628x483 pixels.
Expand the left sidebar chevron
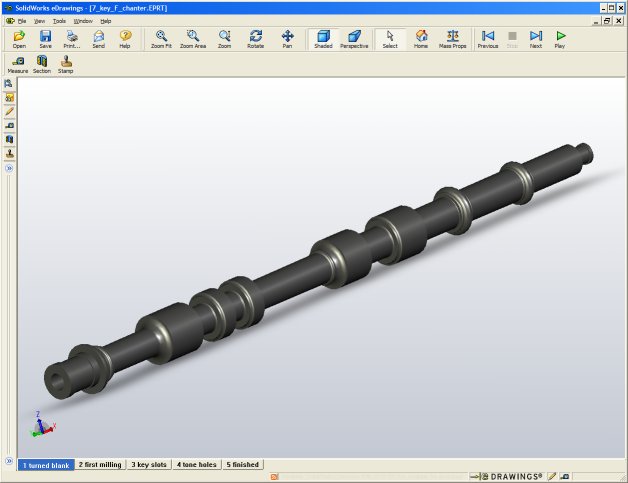tap(9, 169)
